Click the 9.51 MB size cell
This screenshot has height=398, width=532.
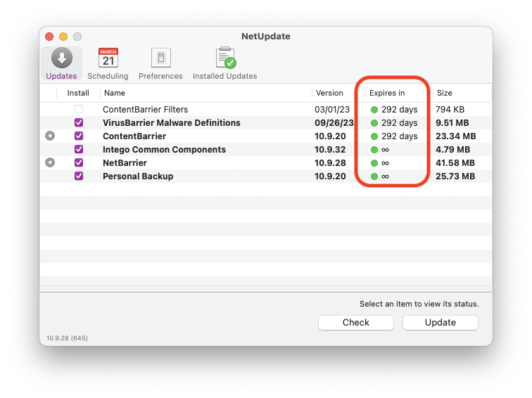click(x=452, y=123)
